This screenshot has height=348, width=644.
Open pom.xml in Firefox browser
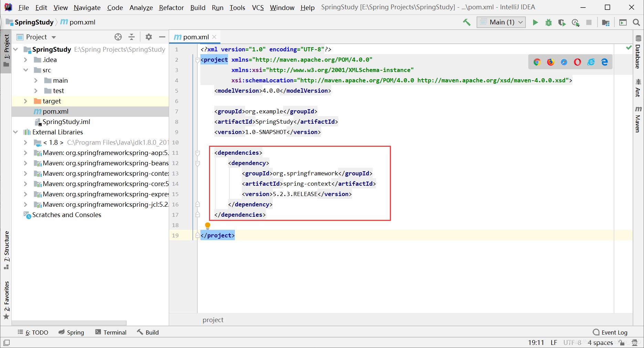click(x=551, y=62)
